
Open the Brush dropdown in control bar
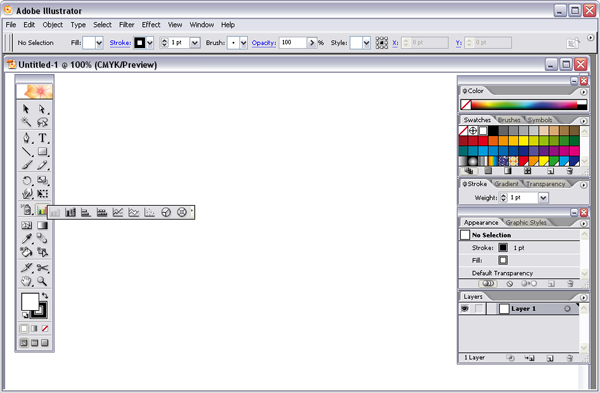tap(243, 43)
